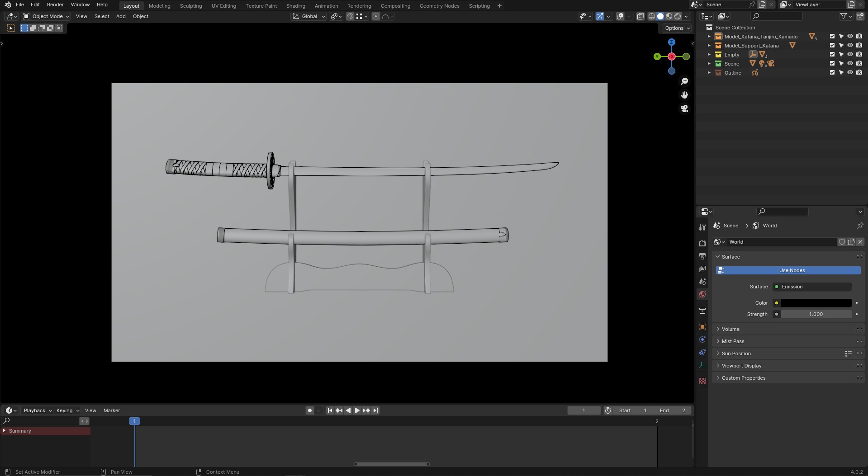
Task: Toggle the camera view icon in viewport
Action: point(684,109)
